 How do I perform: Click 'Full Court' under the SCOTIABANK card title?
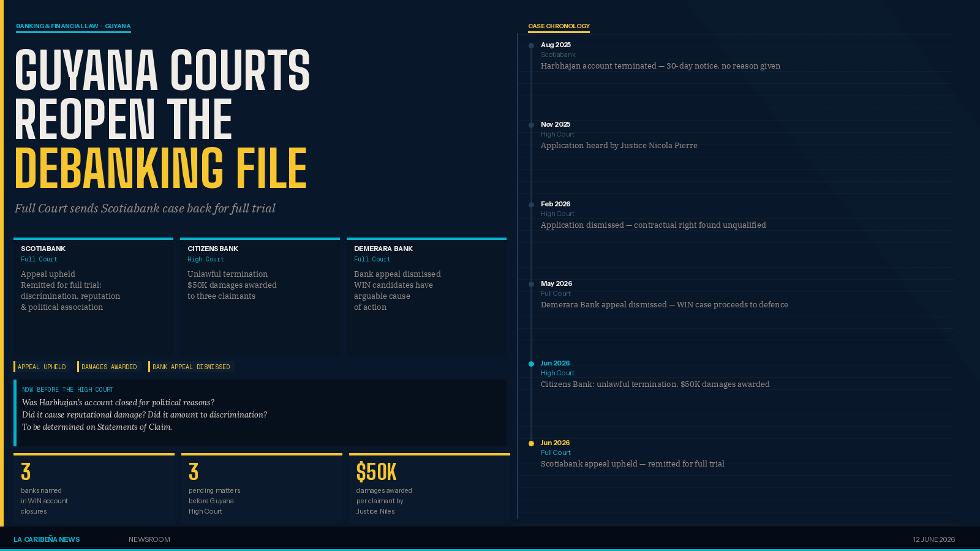point(39,260)
